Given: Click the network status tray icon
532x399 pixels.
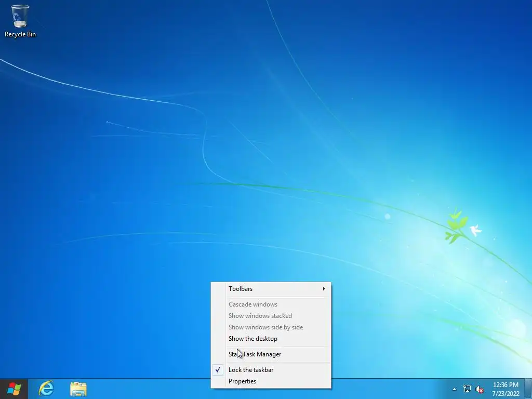Looking at the screenshot, I should pyautogui.click(x=467, y=389).
